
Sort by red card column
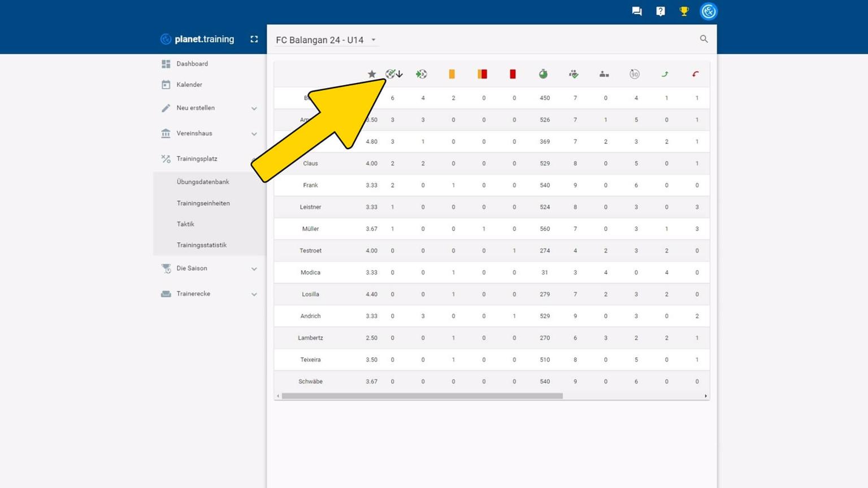coord(513,74)
